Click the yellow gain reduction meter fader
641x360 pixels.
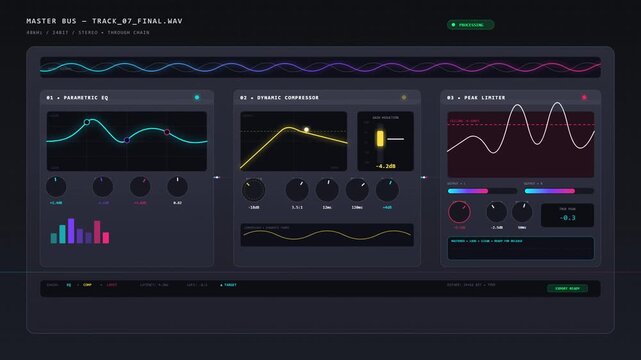coord(380,139)
